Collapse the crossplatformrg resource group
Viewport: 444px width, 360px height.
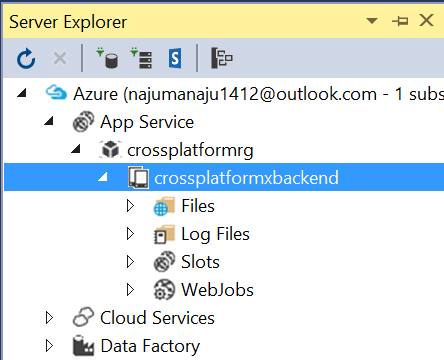pos(76,149)
